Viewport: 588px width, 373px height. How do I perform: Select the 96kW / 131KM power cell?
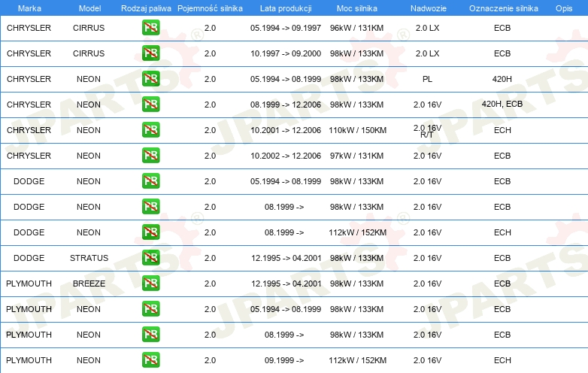coord(356,28)
